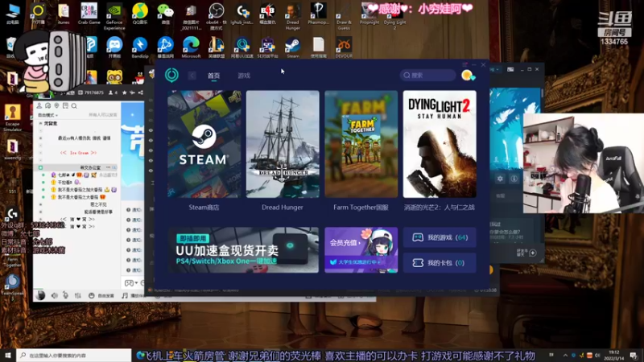Open the League of Legends desktop shortcut
Image resolution: width=644 pixels, height=362 pixels.
[x=216, y=47]
